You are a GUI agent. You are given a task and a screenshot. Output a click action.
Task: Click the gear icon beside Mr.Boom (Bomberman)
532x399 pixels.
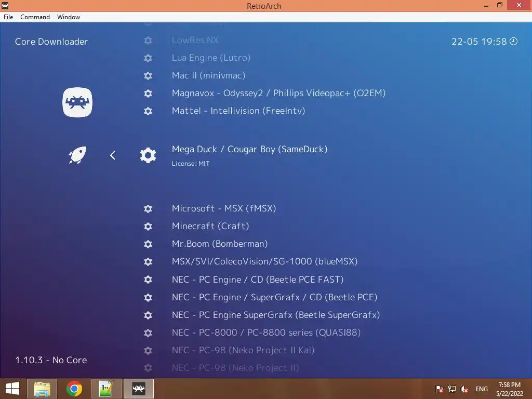[x=148, y=244]
